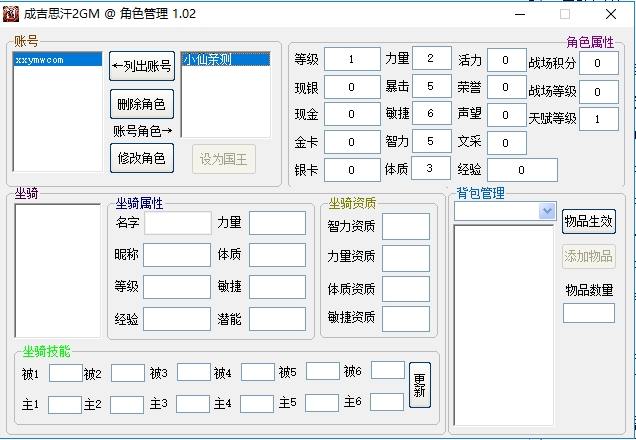Click the 更新 mount skills button

pyautogui.click(x=420, y=385)
